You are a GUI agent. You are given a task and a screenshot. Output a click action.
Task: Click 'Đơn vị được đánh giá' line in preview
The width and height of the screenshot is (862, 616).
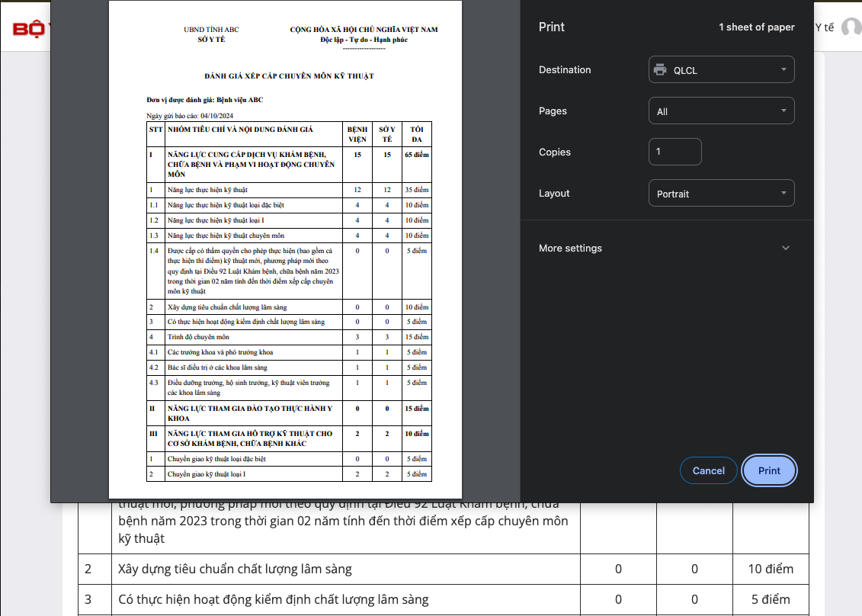(x=205, y=100)
